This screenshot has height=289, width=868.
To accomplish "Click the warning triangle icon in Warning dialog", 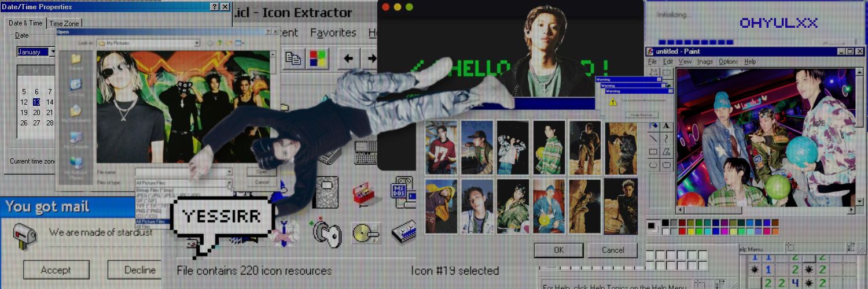I will click(613, 101).
